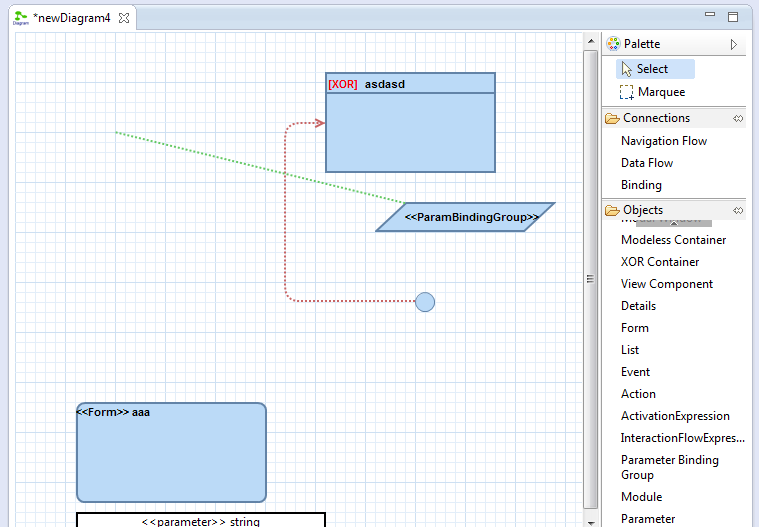
Task: Select the Select tool in Palette
Action: (x=655, y=69)
